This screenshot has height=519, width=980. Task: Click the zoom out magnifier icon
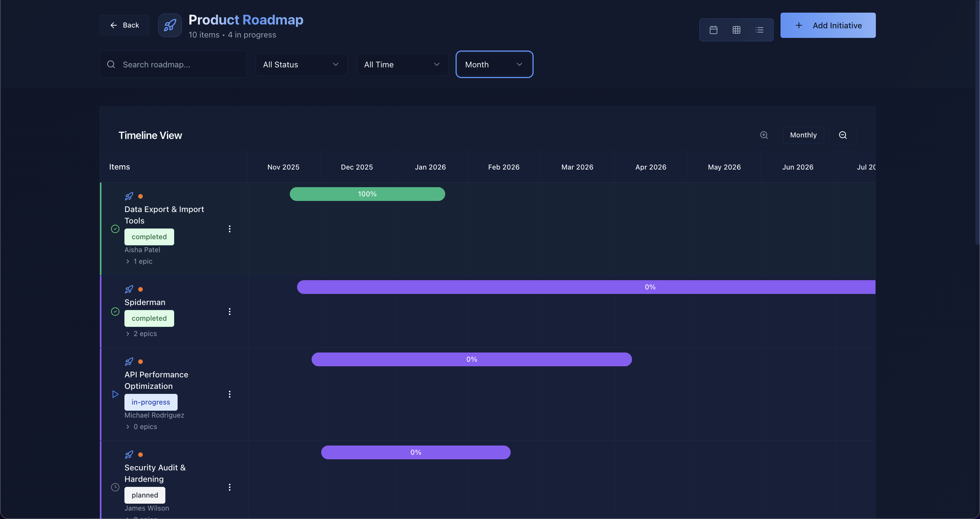pyautogui.click(x=843, y=135)
